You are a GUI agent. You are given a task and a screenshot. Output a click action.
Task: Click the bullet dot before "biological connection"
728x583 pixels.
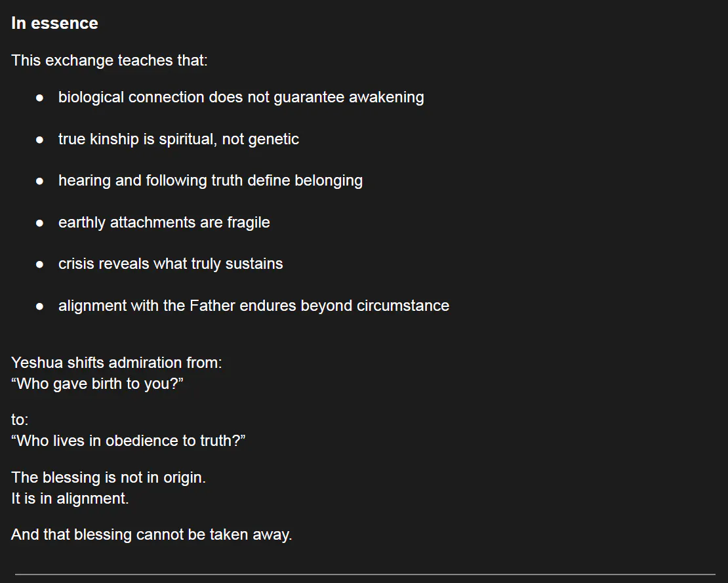pyautogui.click(x=40, y=98)
